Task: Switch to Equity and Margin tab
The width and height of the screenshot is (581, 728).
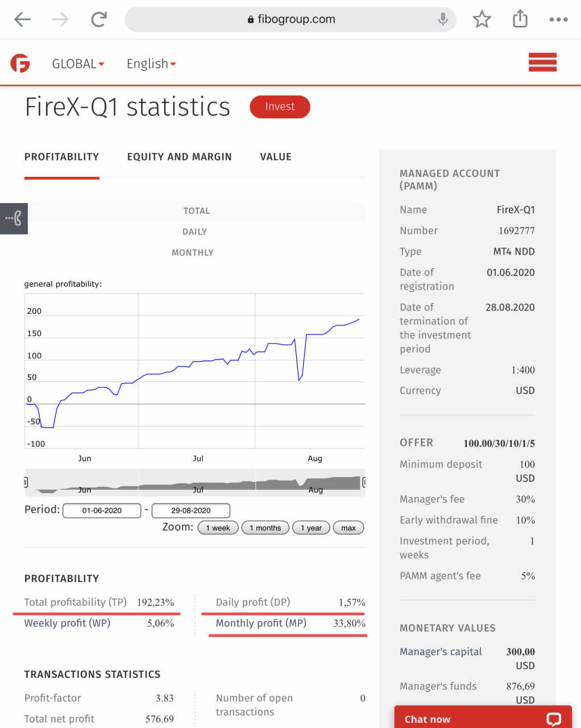Action: [179, 157]
